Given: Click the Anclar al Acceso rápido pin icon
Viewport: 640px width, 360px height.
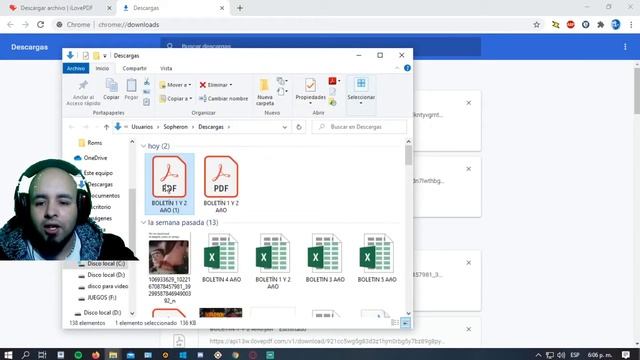Looking at the screenshot, I should 83,85.
